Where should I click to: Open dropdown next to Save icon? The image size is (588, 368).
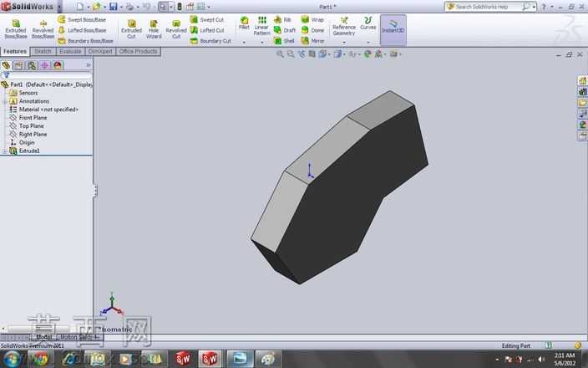[x=121, y=7]
